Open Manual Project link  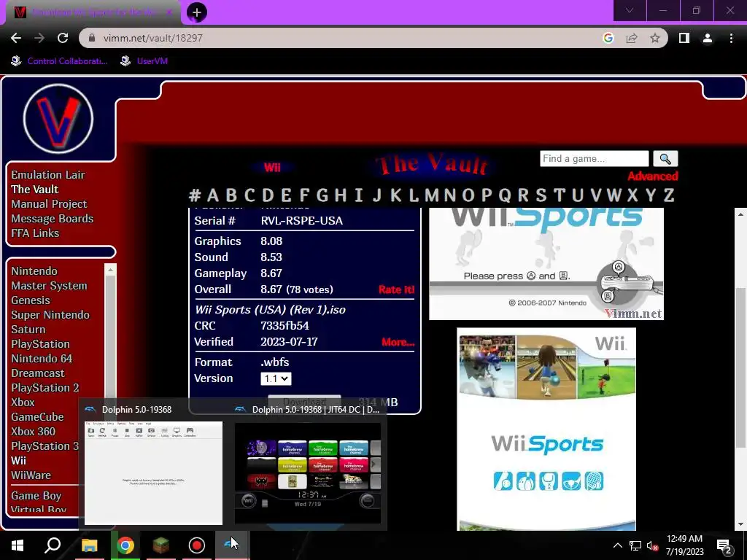(x=49, y=204)
